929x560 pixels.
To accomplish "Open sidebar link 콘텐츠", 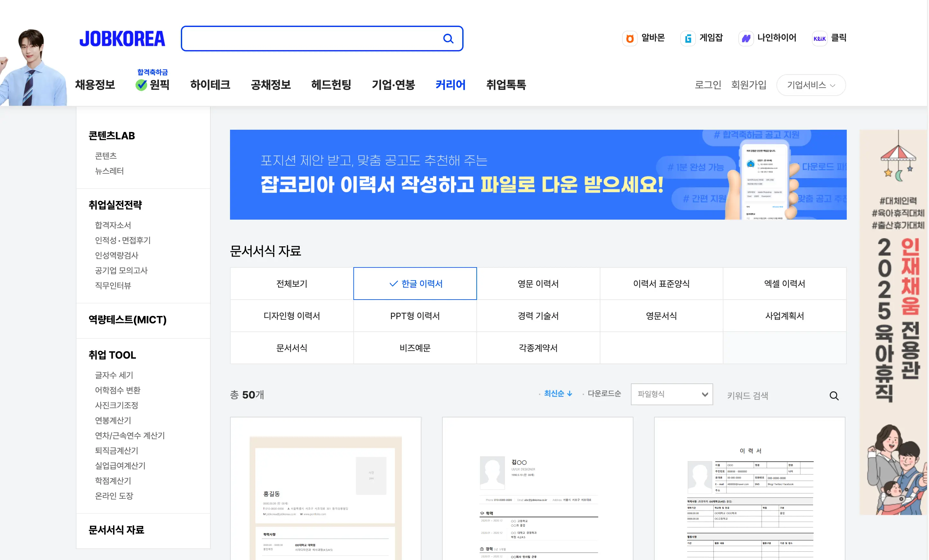I will click(106, 156).
